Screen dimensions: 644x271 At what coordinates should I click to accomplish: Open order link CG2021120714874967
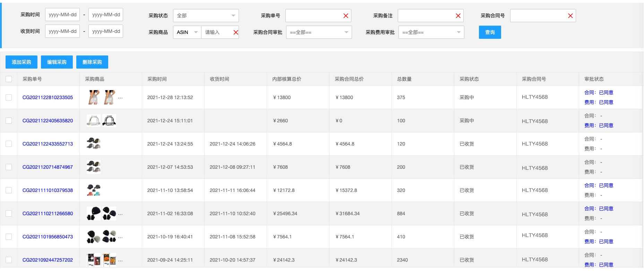point(48,167)
